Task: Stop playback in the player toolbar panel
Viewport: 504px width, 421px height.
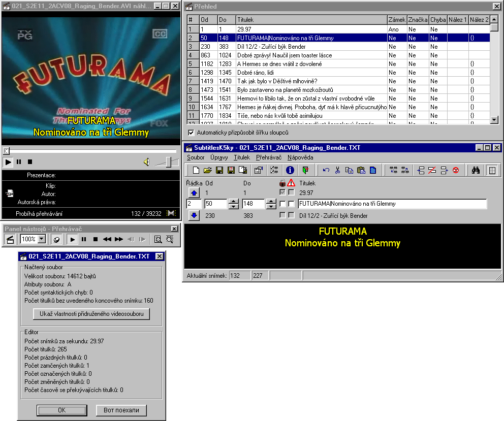Action: pyautogui.click(x=96, y=239)
